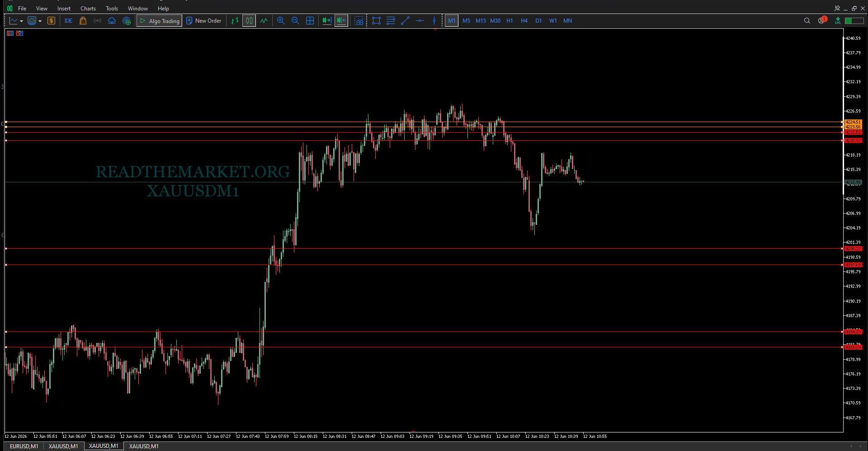The width and height of the screenshot is (868, 451).
Task: Open the chart profiles icon
Action: pyautogui.click(x=32, y=21)
